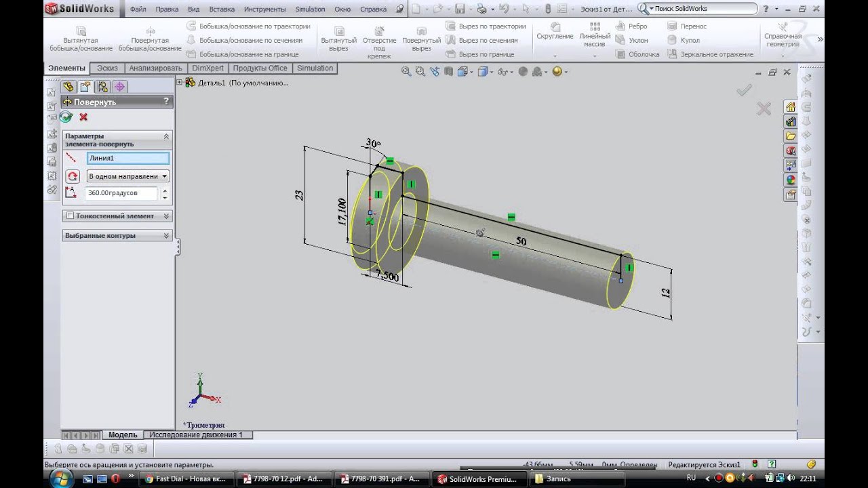Click the New document icon
This screenshot has height=488, width=868.
point(416,9)
